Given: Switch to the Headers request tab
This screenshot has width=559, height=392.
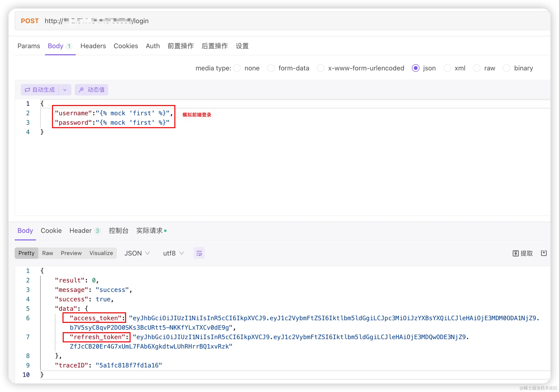Looking at the screenshot, I should tap(93, 46).
